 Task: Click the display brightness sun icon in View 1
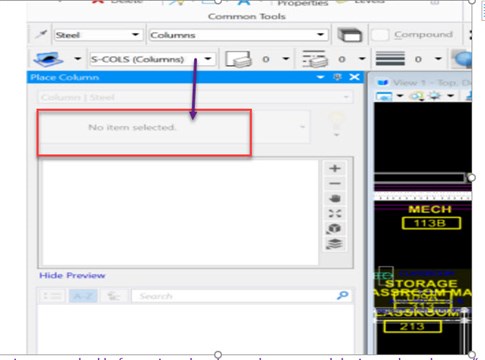(434, 96)
